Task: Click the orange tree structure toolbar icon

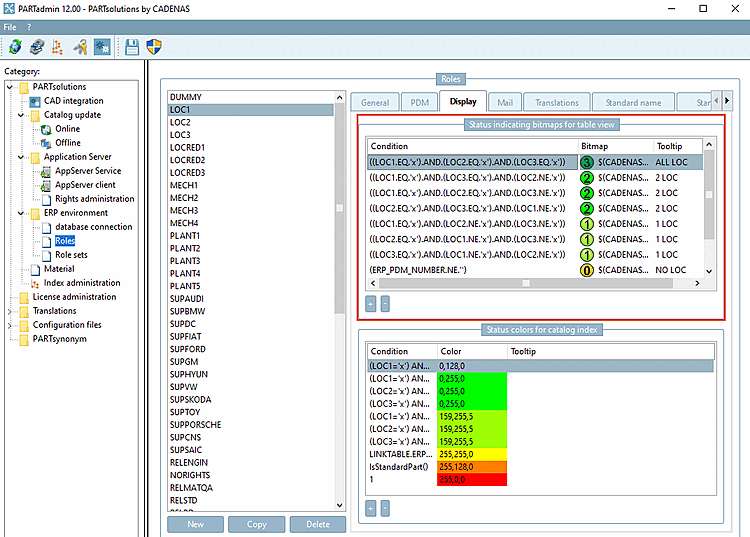Action: pos(57,47)
